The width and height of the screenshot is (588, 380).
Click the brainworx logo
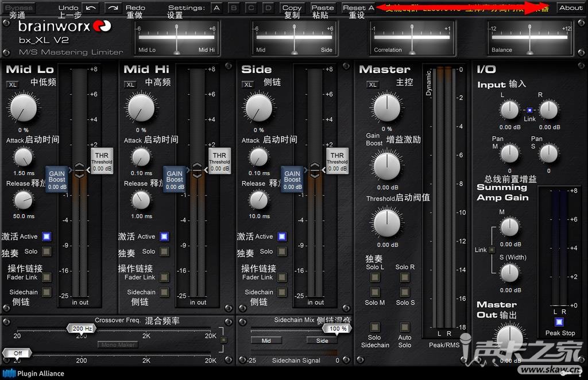point(64,26)
